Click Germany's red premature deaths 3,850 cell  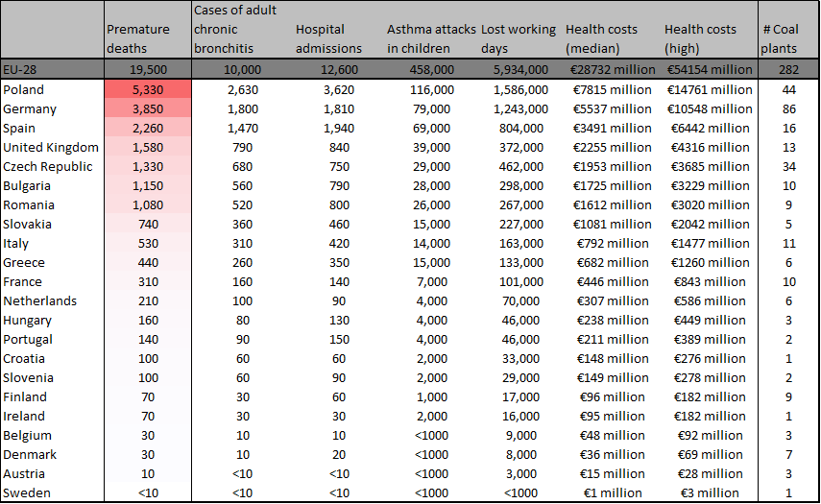coord(148,108)
